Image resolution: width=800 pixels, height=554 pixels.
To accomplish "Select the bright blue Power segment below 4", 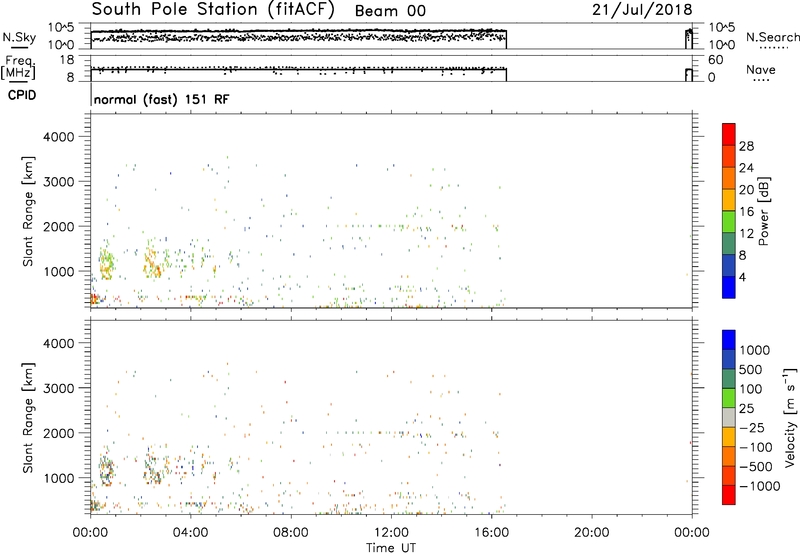I will click(x=729, y=287).
